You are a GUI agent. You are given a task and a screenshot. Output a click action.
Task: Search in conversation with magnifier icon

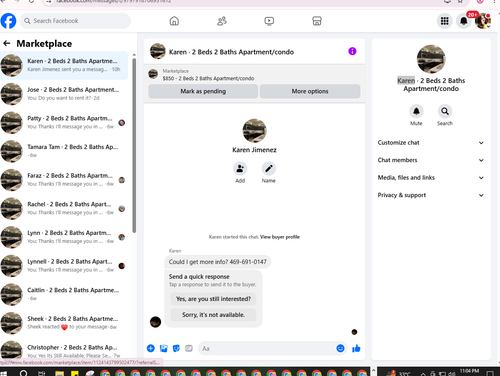pos(445,111)
